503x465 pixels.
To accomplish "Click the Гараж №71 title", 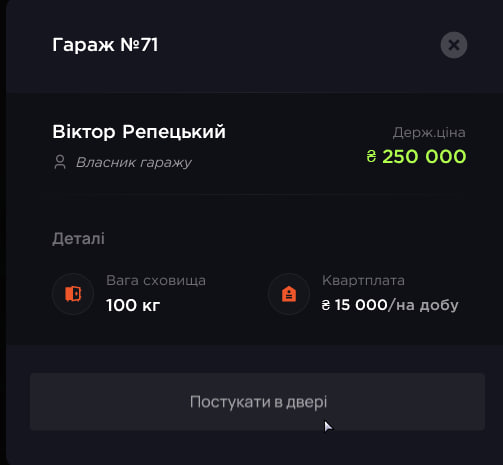I will pos(105,45).
